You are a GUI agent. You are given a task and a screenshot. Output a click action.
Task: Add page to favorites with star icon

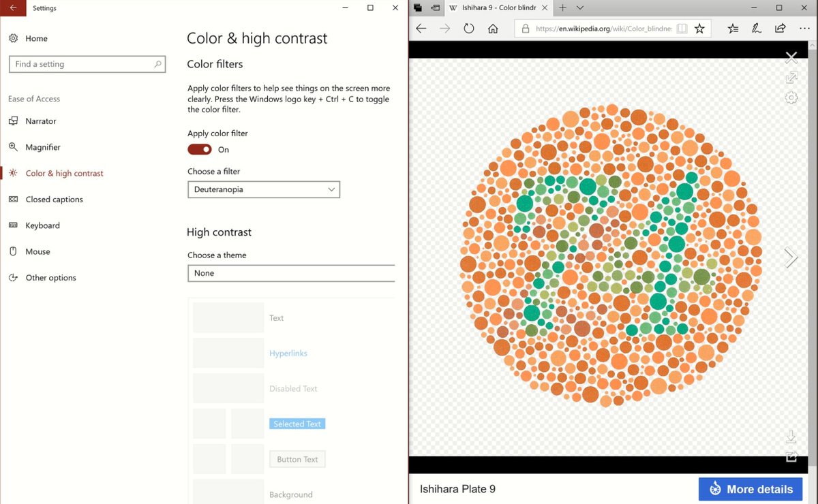699,29
